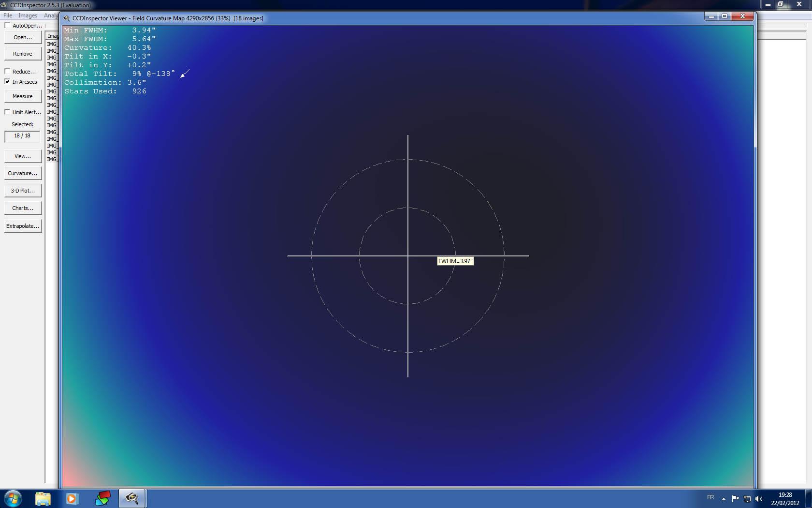The image size is (812, 508).
Task: Click the Remove button
Action: [23, 54]
